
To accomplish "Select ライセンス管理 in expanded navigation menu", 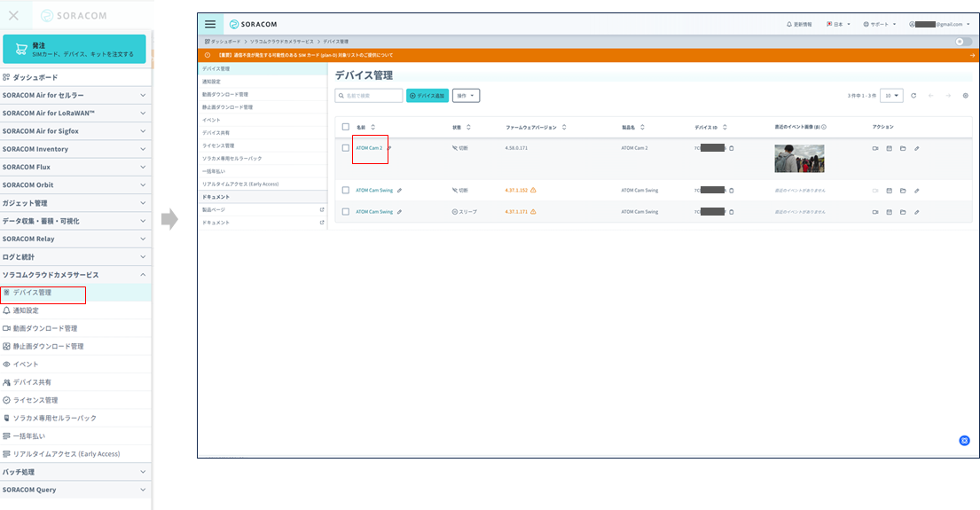I will click(75, 400).
